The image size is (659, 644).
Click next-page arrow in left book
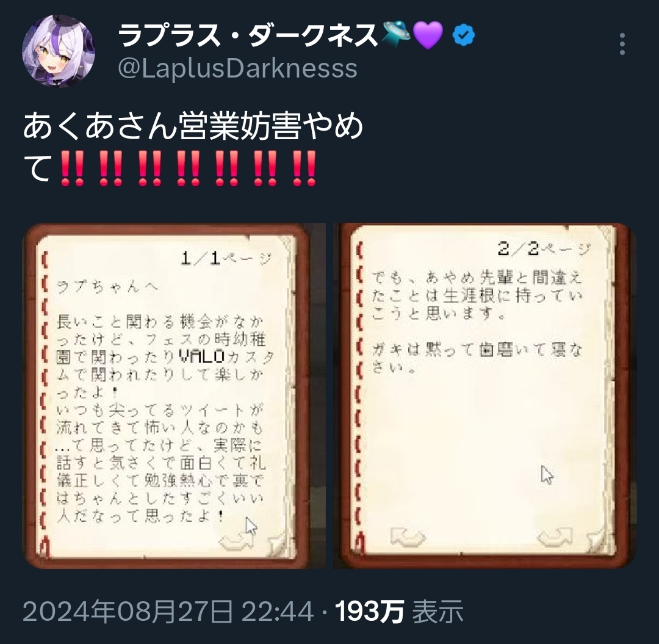237,541
